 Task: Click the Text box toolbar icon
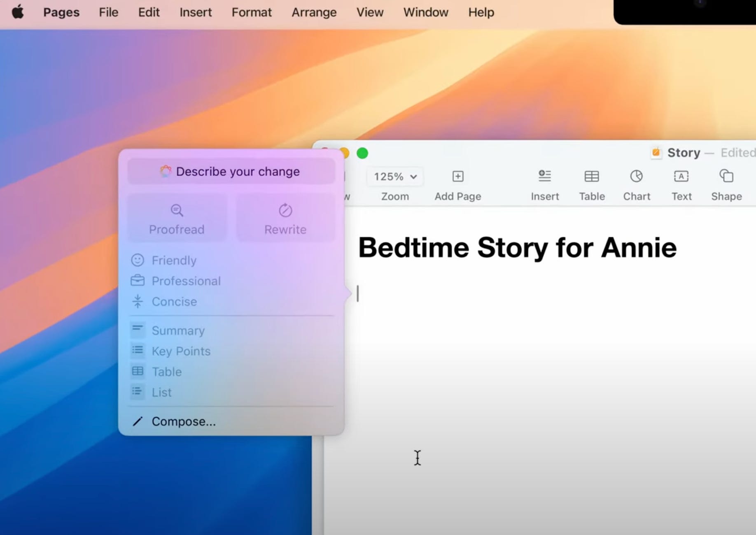(x=681, y=177)
